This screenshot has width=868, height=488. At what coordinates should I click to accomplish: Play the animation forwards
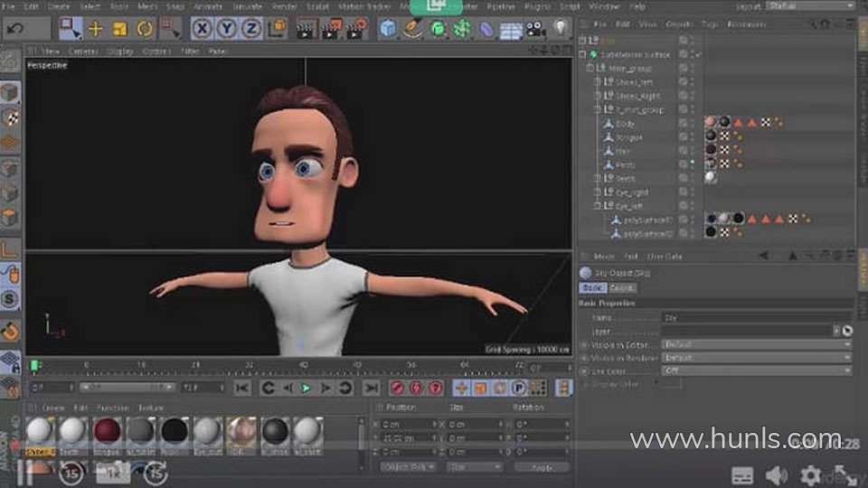pyautogui.click(x=306, y=389)
